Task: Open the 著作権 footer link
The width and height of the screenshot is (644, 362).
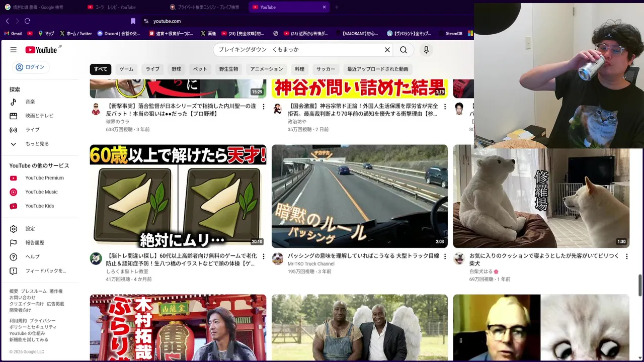Action: click(x=56, y=291)
